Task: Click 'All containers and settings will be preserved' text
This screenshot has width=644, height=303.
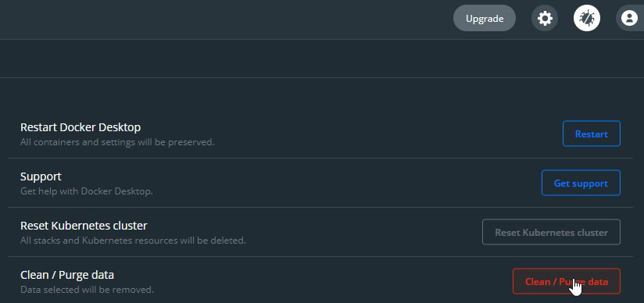Action: pos(117,142)
